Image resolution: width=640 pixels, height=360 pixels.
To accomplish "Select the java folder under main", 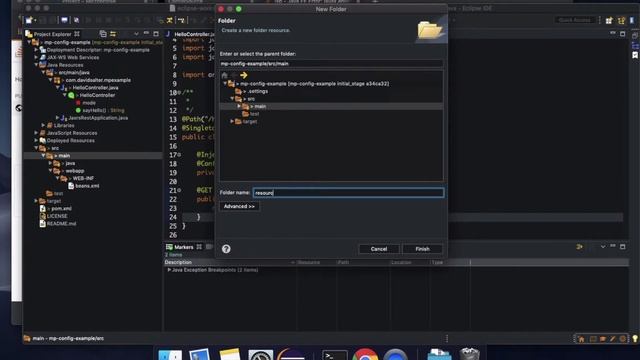I will 70,163.
